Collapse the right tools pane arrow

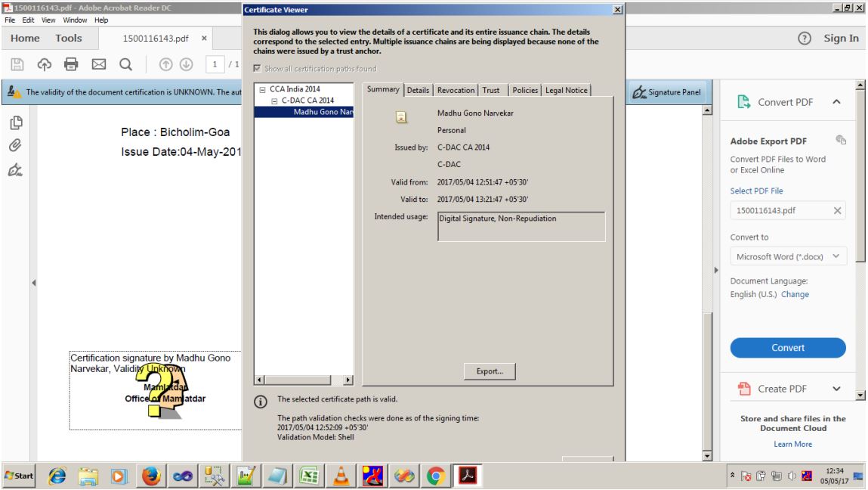pyautogui.click(x=715, y=271)
